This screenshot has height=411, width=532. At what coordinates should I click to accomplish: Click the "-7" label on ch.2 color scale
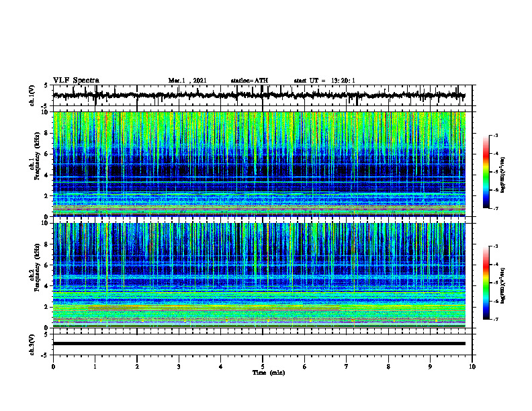click(495, 319)
